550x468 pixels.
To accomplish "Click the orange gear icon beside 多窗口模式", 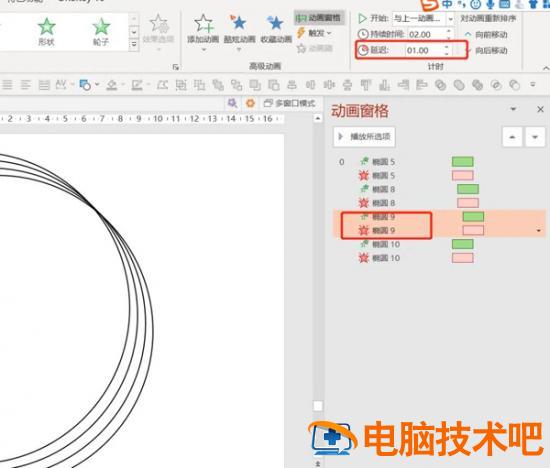I will [x=250, y=103].
